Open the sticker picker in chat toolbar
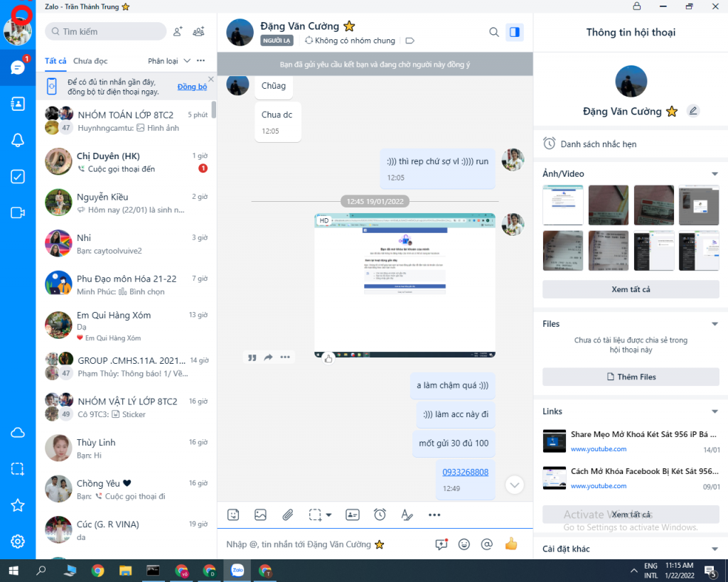Image resolution: width=728 pixels, height=582 pixels. (233, 514)
